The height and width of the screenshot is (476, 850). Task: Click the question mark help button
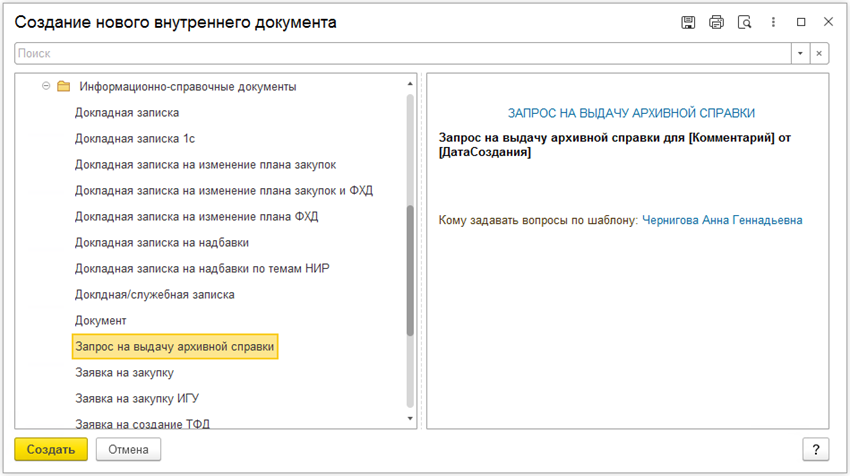click(815, 449)
